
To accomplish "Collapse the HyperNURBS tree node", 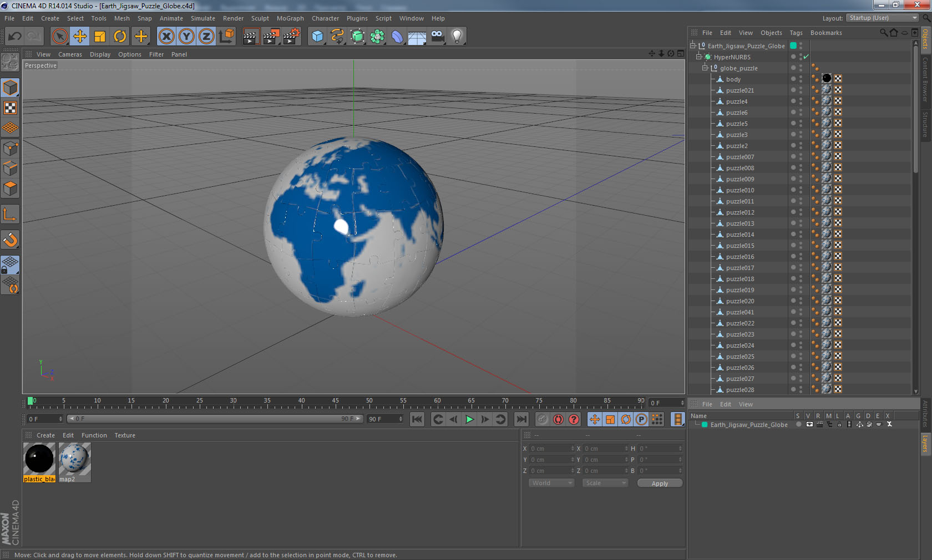I will (x=699, y=57).
